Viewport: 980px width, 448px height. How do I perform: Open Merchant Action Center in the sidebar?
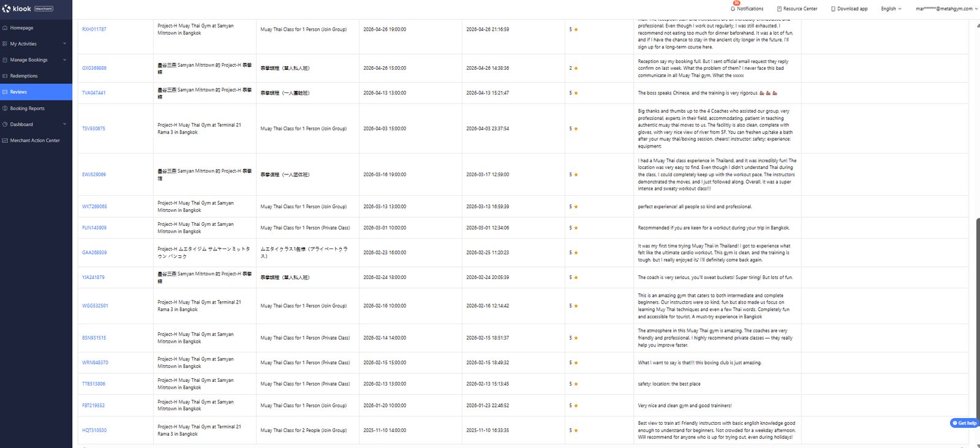pos(36,140)
